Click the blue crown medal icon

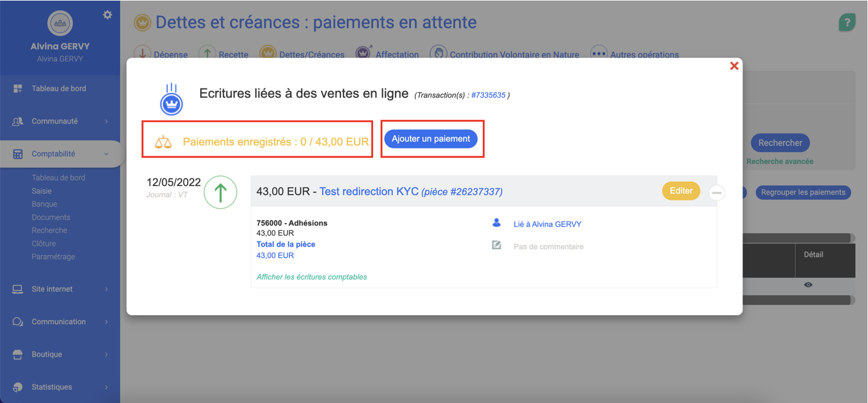172,100
